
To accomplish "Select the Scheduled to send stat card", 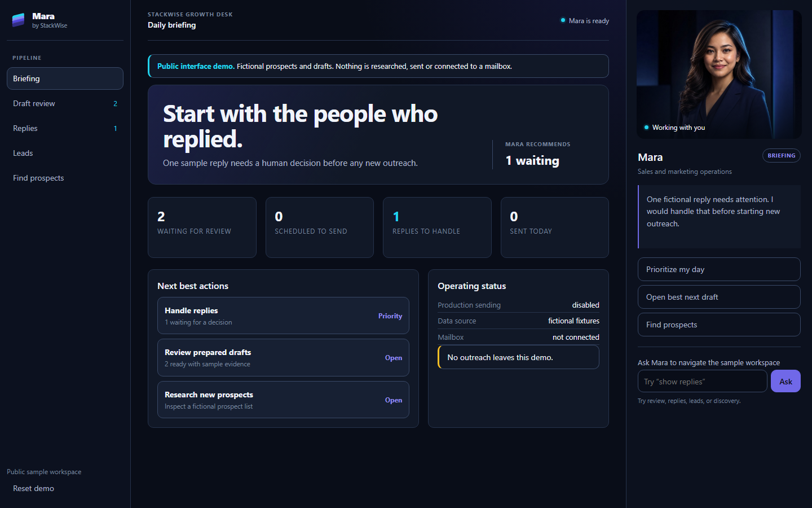I will (320, 227).
